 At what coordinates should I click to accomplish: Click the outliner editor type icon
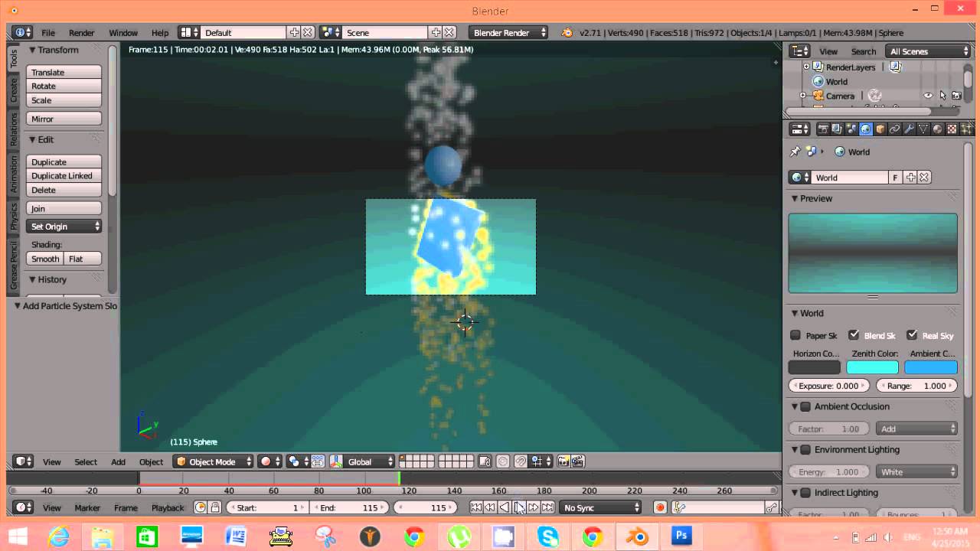pyautogui.click(x=799, y=51)
